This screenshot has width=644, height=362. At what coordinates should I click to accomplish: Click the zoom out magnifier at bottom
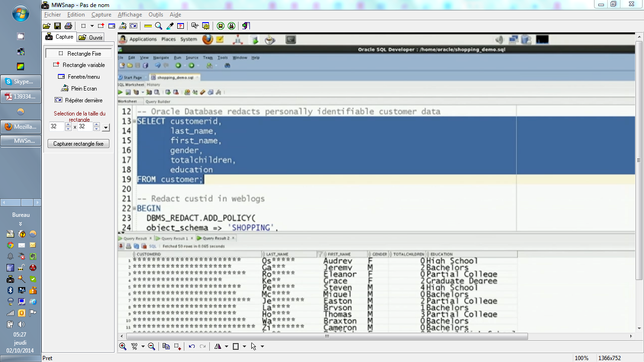pos(151,346)
